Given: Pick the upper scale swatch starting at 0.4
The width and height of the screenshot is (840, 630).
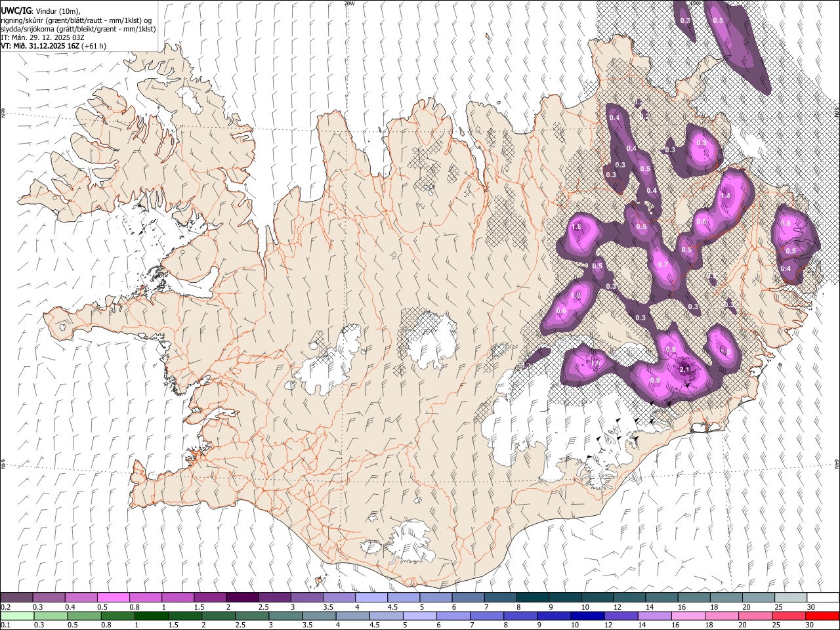Looking at the screenshot, I should point(81,598).
